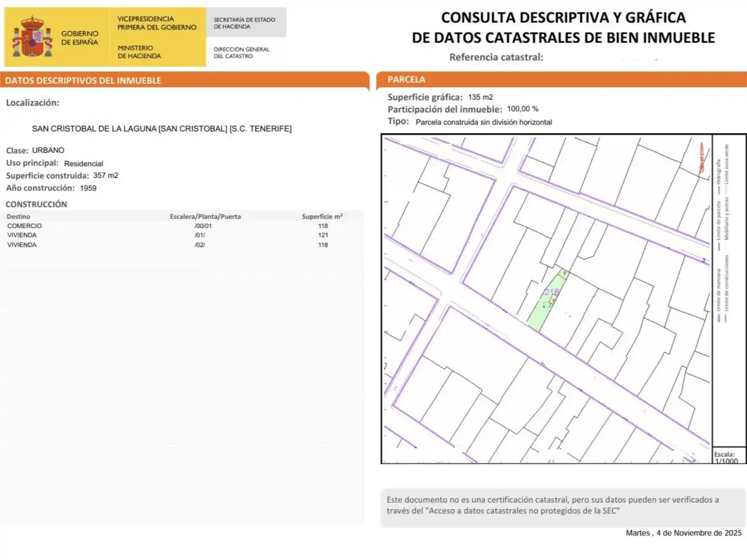Click the red SEC north arrow on map
Screen dimensions: 747x560
pyautogui.click(x=702, y=157)
